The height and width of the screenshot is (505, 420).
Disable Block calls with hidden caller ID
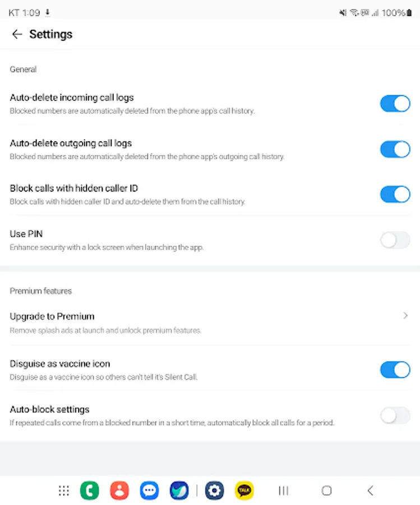[395, 194]
